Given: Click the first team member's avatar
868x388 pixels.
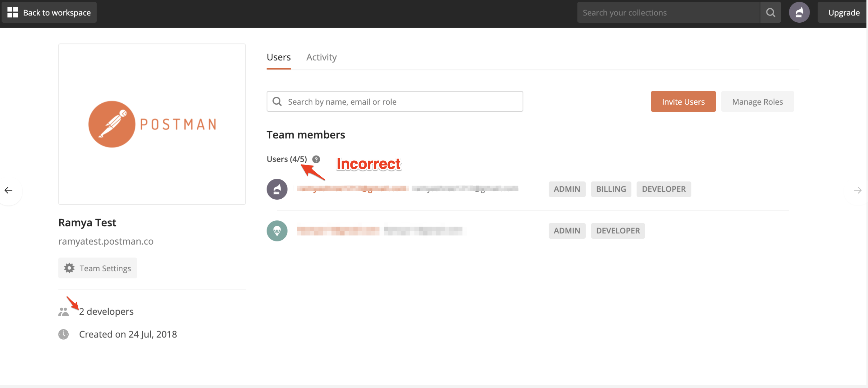Looking at the screenshot, I should pyautogui.click(x=276, y=189).
